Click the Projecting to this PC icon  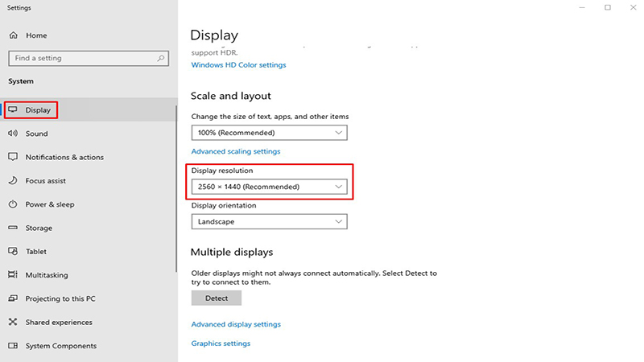coord(13,298)
